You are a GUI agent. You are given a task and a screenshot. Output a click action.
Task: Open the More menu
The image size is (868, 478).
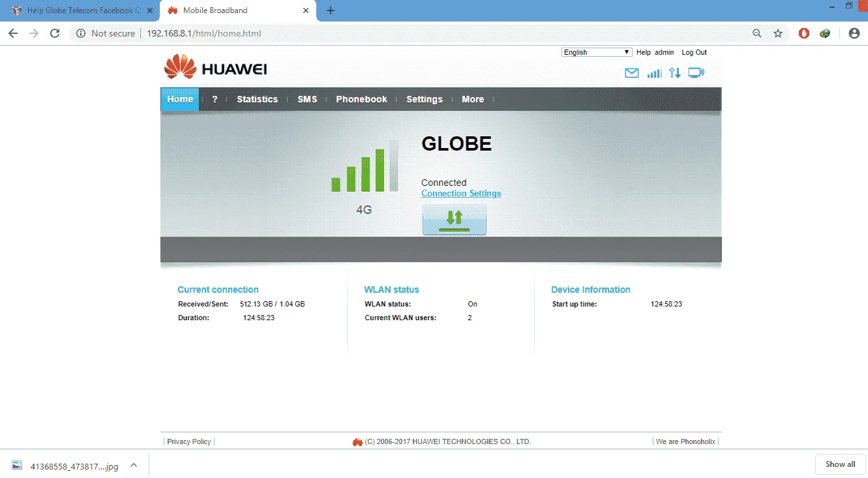(473, 99)
